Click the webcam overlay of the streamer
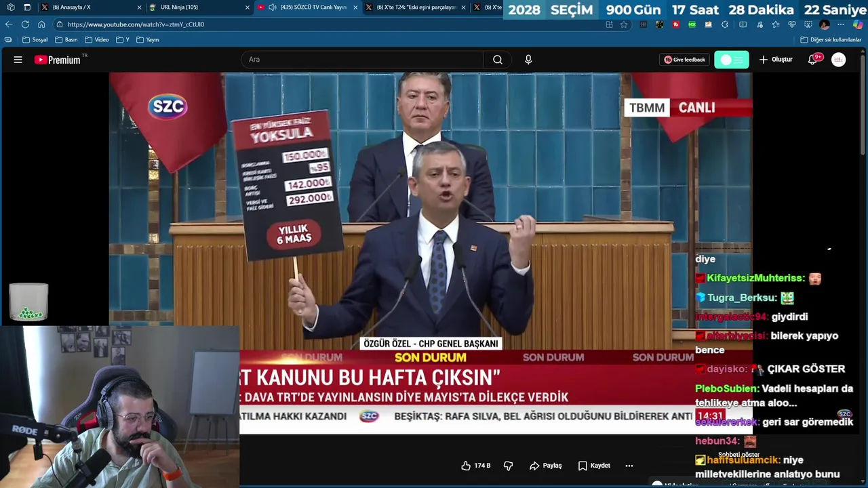 pyautogui.click(x=120, y=407)
